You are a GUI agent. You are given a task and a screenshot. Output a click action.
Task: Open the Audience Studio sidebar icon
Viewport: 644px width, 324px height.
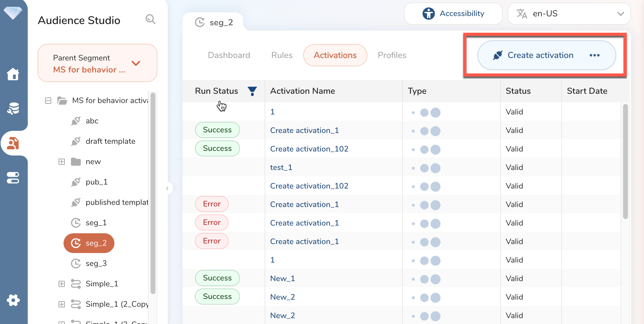point(13,143)
